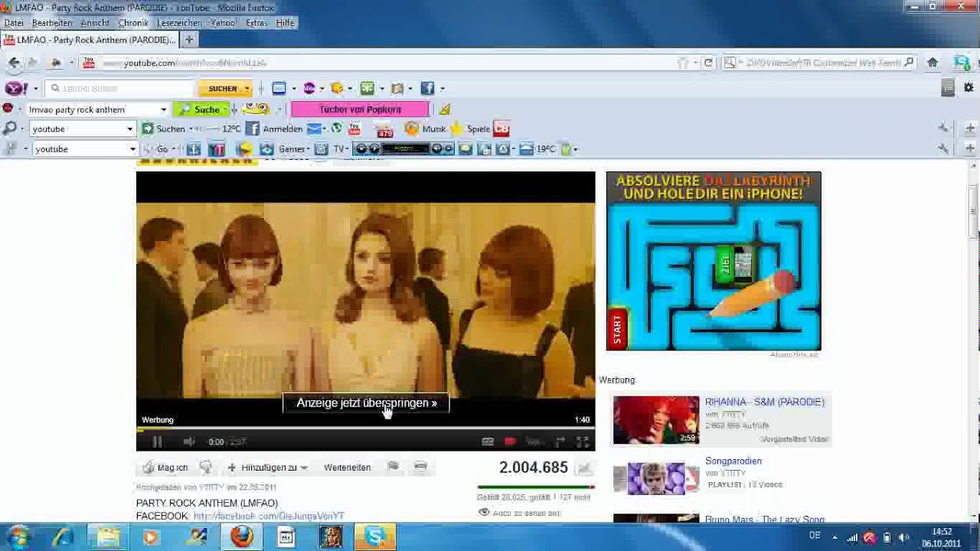The width and height of the screenshot is (980, 551).
Task: Open the Ansicht menu
Action: coord(95,23)
